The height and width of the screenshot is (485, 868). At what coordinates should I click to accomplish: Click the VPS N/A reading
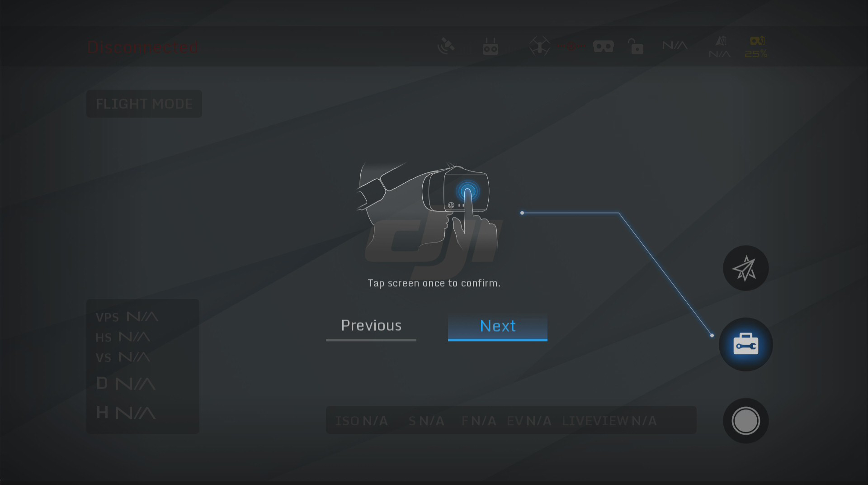click(x=127, y=317)
